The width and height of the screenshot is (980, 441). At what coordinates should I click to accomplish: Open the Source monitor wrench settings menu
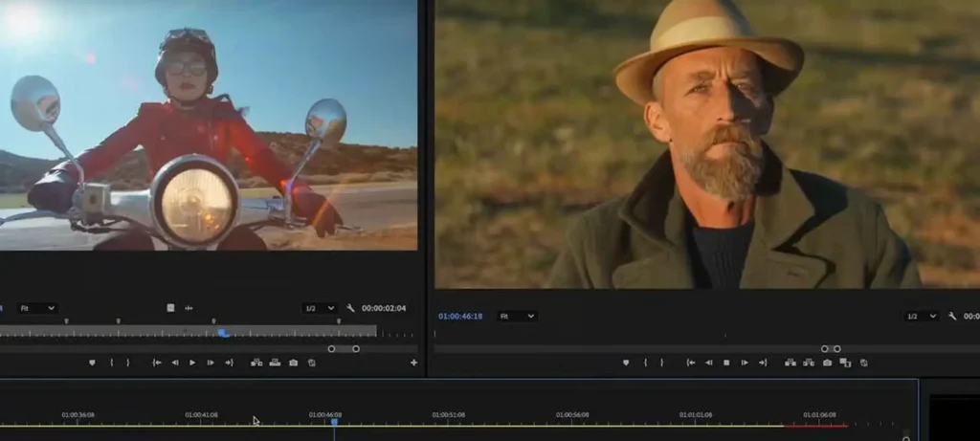click(x=350, y=308)
